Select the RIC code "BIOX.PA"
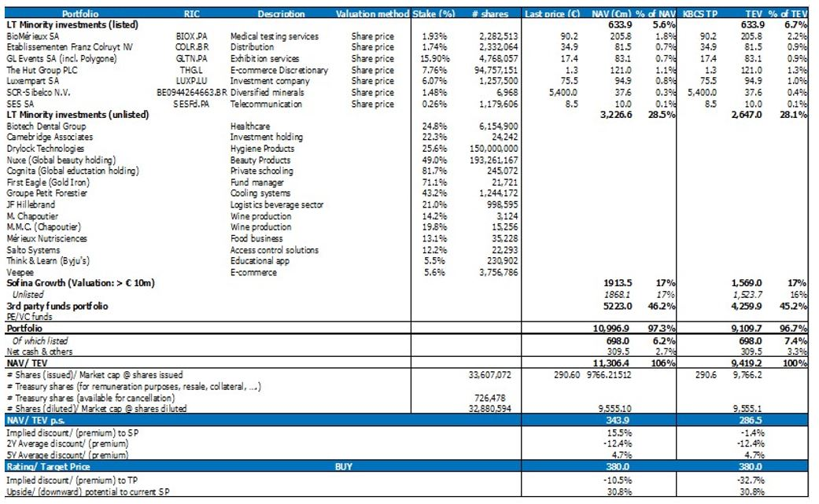 pyautogui.click(x=192, y=36)
